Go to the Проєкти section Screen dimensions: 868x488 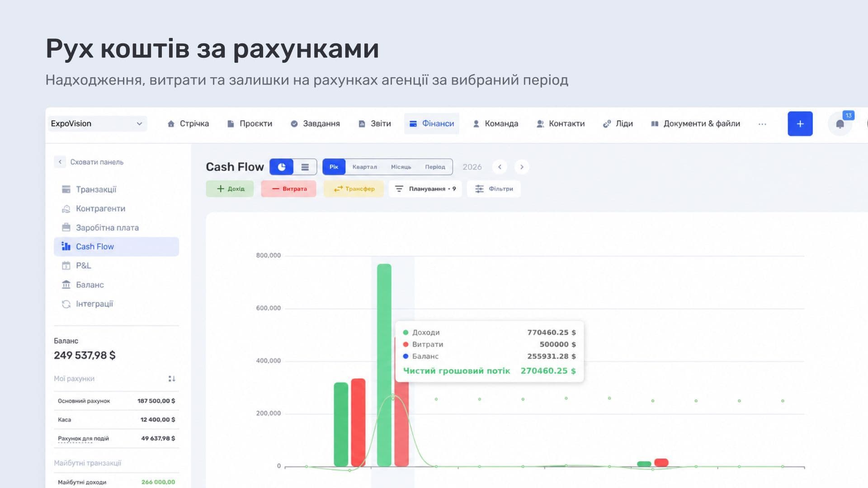tap(250, 123)
